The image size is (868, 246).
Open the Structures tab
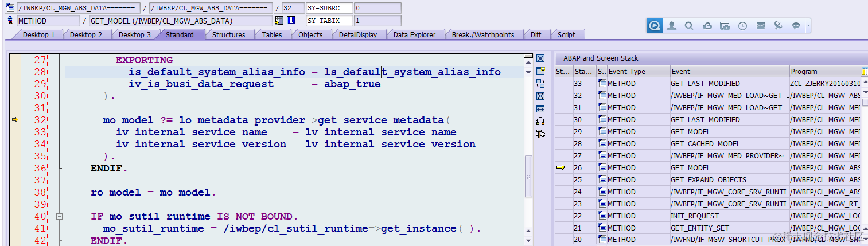[x=229, y=34]
